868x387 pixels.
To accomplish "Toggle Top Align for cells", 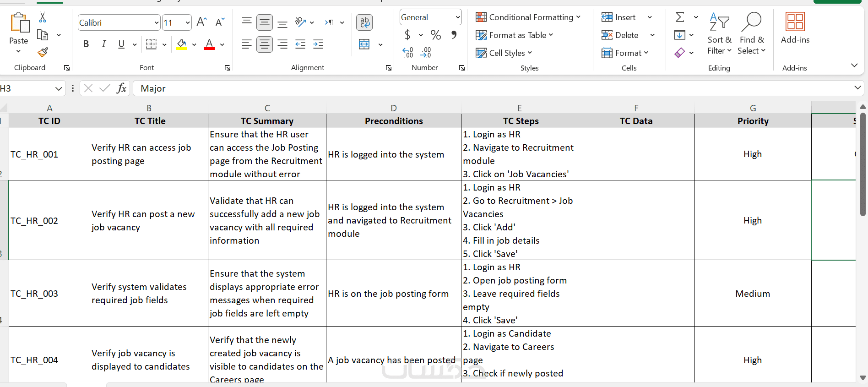I will point(247,22).
